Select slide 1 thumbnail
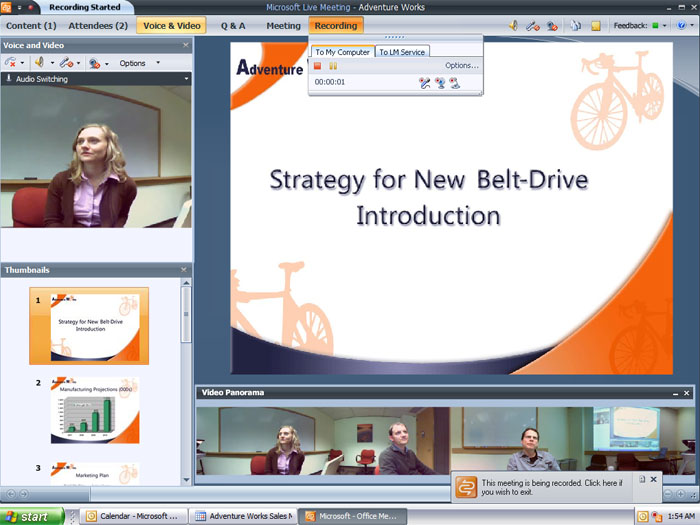The image size is (700, 525). click(89, 326)
